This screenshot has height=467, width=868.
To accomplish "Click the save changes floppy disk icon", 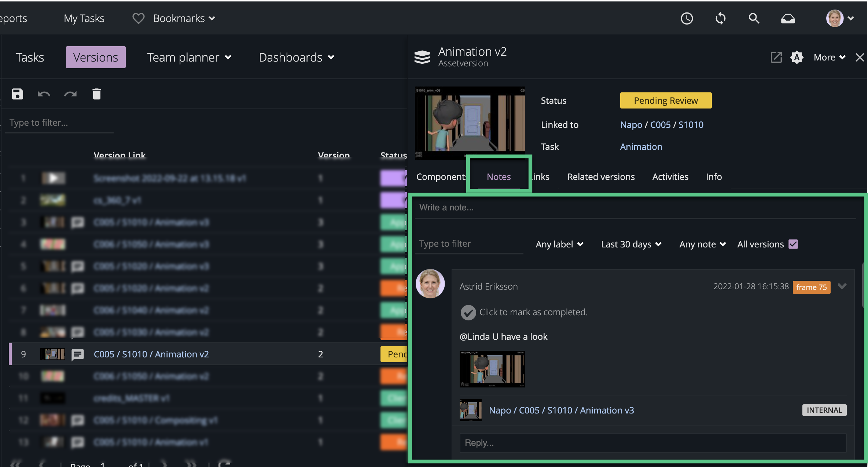I will [17, 94].
